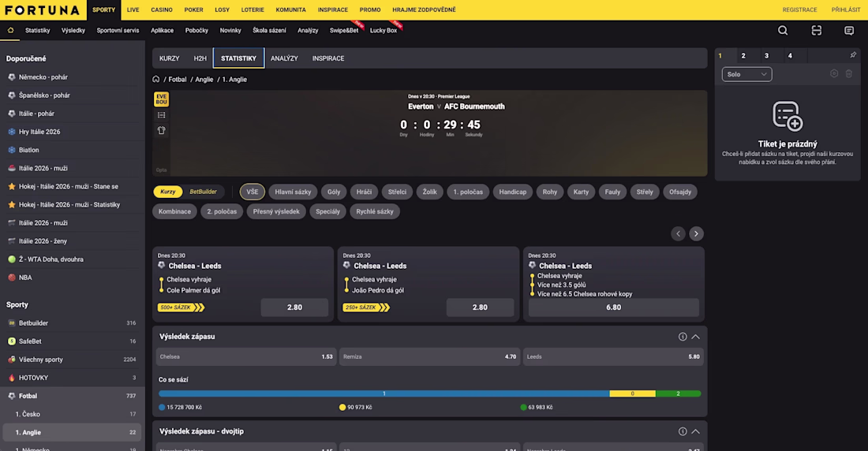Switch to BetBuilder mode toggle
The width and height of the screenshot is (868, 451).
click(x=203, y=192)
